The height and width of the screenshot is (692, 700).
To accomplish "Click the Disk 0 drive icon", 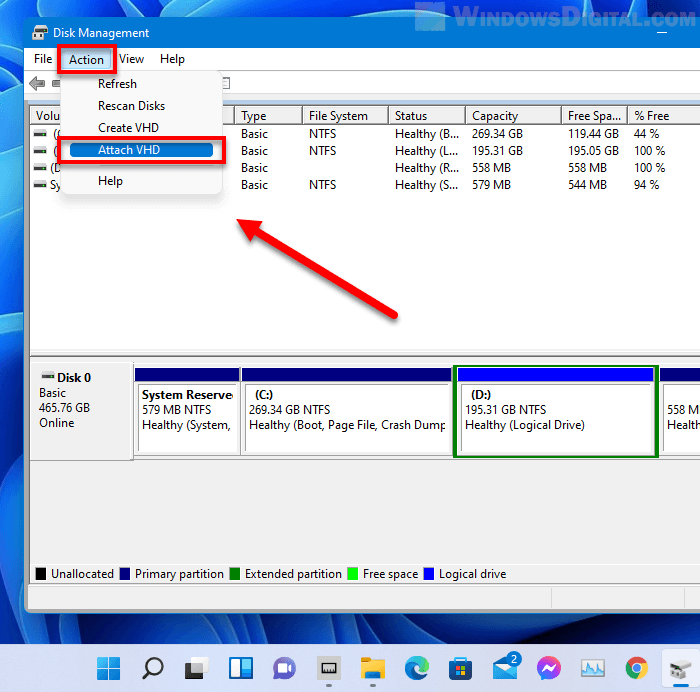I will (x=47, y=375).
